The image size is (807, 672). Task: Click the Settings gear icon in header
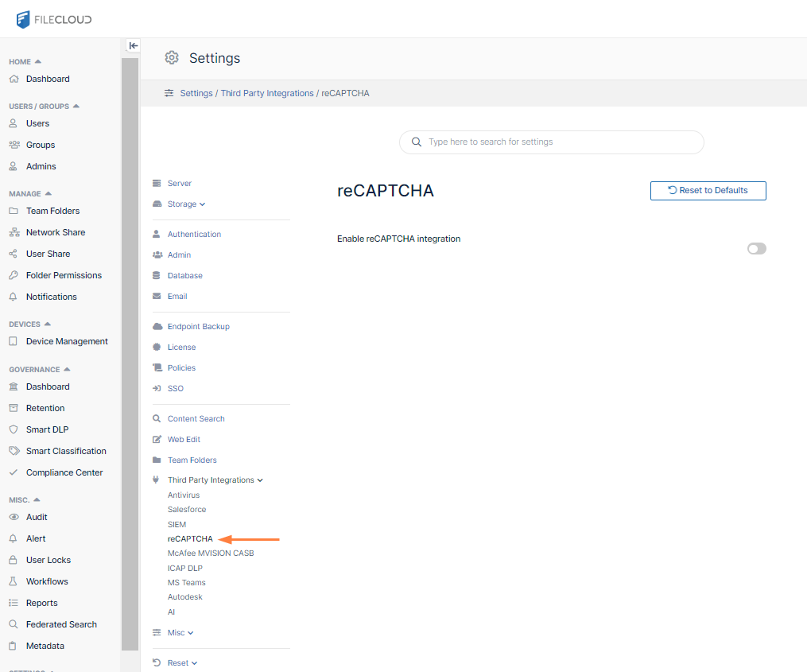(x=172, y=58)
